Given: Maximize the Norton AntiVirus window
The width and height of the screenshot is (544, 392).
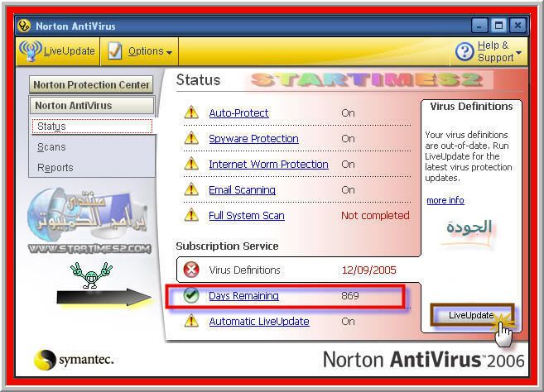Looking at the screenshot, I should click(x=499, y=26).
